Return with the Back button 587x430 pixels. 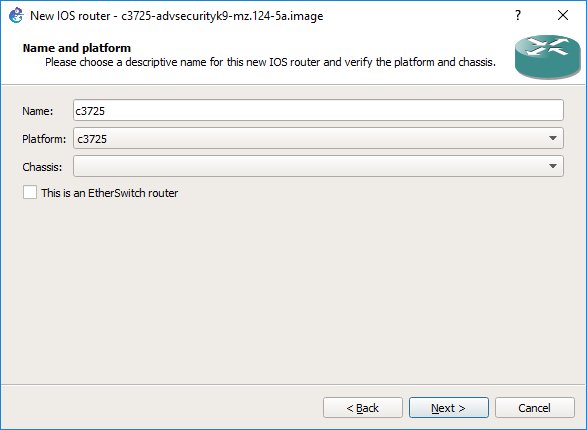click(363, 408)
